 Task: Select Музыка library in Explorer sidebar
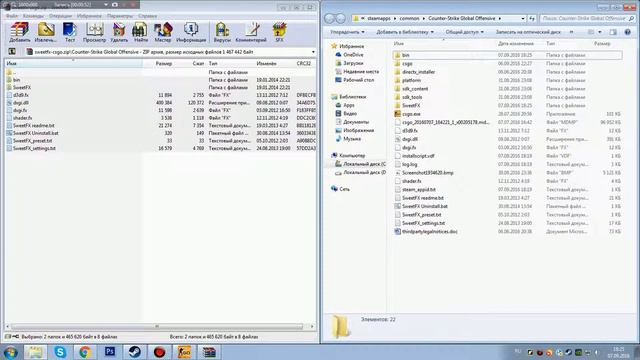click(351, 139)
